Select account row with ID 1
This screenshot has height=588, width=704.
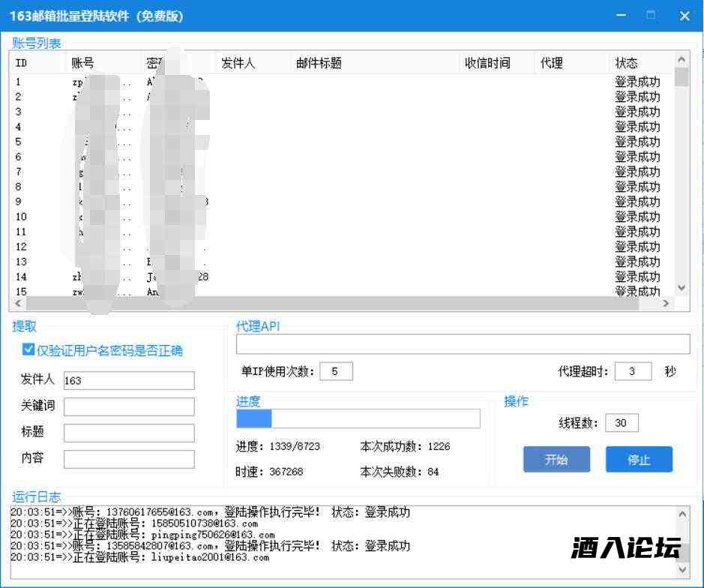(x=342, y=82)
